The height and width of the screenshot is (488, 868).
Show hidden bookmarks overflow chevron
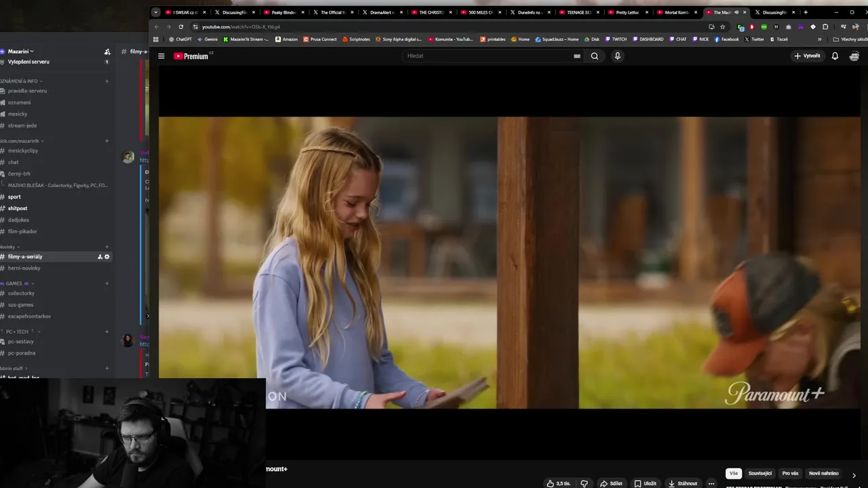819,39
